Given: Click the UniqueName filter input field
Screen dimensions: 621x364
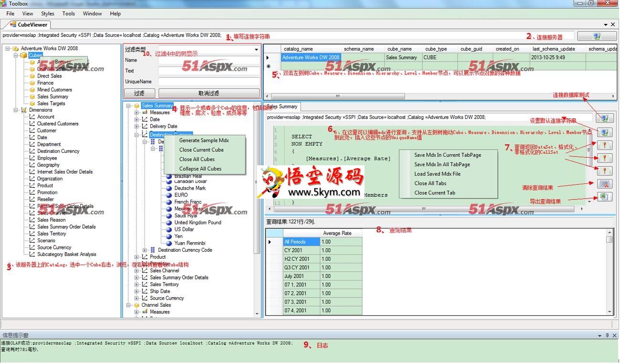Looking at the screenshot, I should 209,82.
